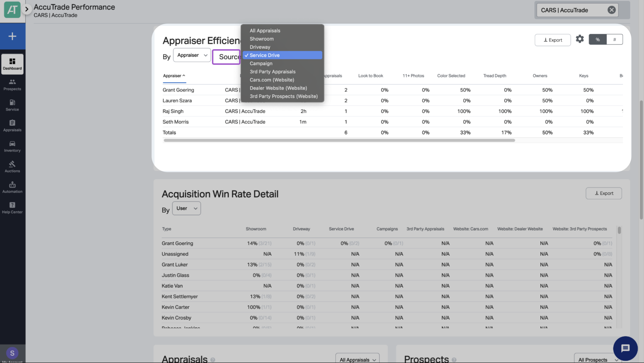
Task: Sort by Color Selected column
Action: [451, 76]
